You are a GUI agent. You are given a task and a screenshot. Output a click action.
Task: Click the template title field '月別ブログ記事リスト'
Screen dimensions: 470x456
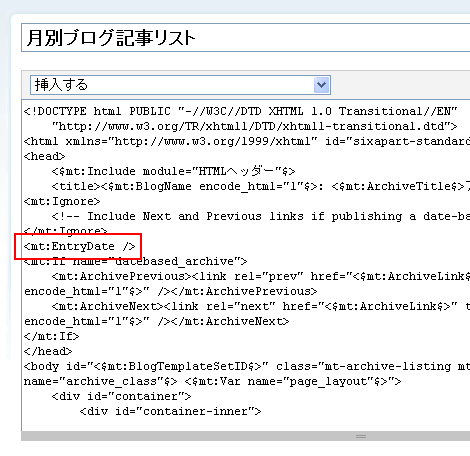click(x=246, y=38)
